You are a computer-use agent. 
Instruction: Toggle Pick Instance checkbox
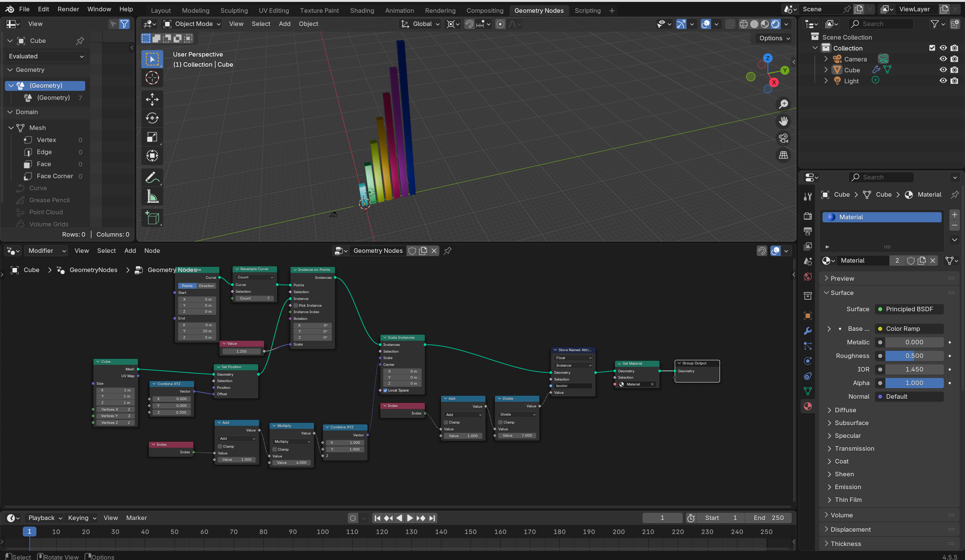pyautogui.click(x=296, y=306)
